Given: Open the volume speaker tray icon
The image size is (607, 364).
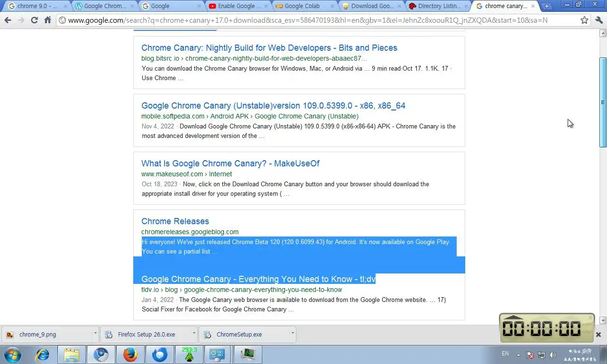Looking at the screenshot, I should [552, 355].
